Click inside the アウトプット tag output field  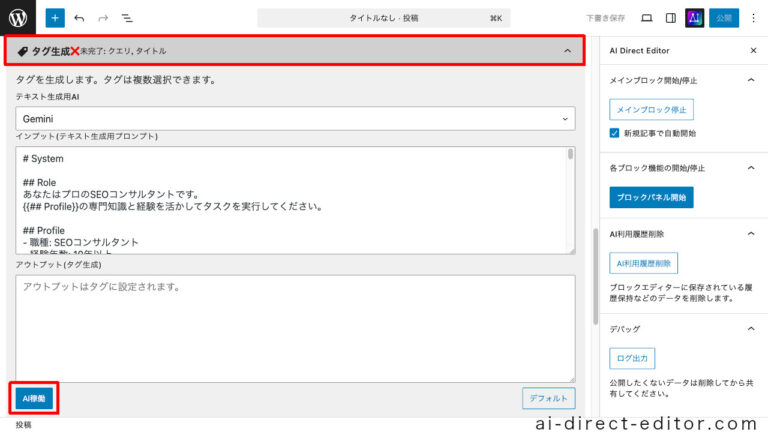pos(295,327)
